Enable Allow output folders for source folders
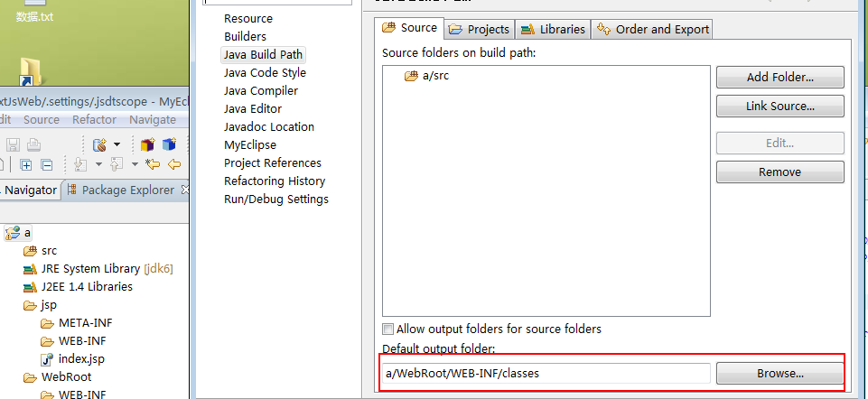868x399 pixels. (x=388, y=329)
